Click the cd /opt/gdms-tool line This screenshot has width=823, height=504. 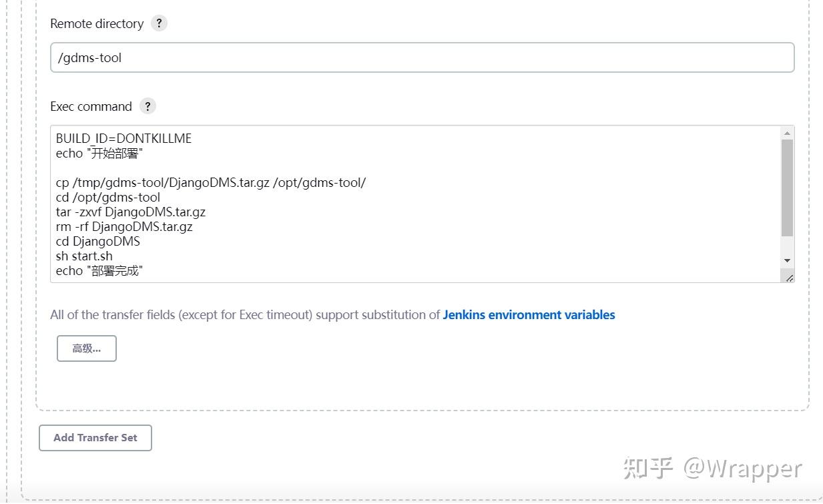click(x=108, y=198)
